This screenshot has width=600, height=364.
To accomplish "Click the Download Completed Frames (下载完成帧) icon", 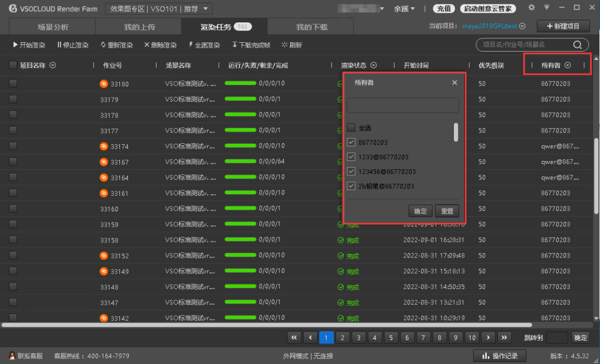I will [x=234, y=45].
